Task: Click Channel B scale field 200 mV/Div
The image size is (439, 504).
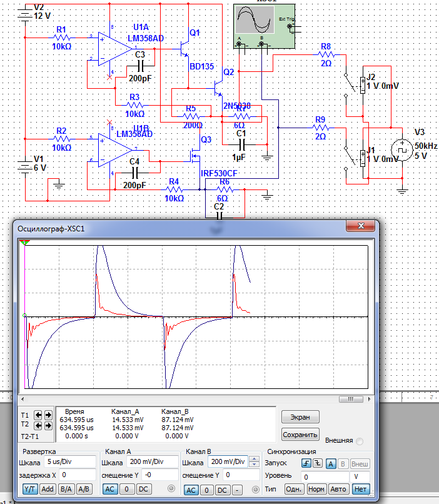Action: click(228, 461)
